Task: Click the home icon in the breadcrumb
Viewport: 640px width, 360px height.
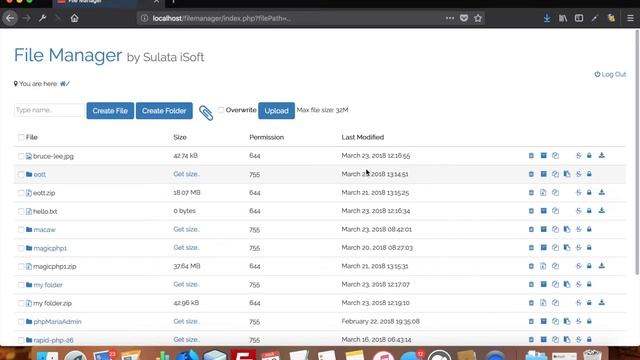Action: pyautogui.click(x=62, y=84)
